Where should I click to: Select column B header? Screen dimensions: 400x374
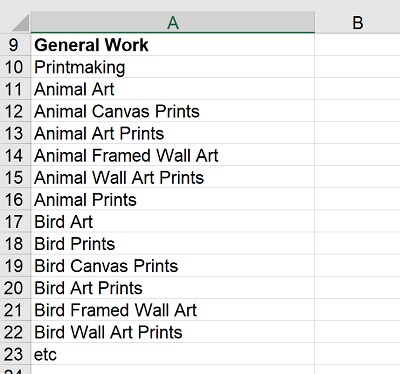coord(357,22)
